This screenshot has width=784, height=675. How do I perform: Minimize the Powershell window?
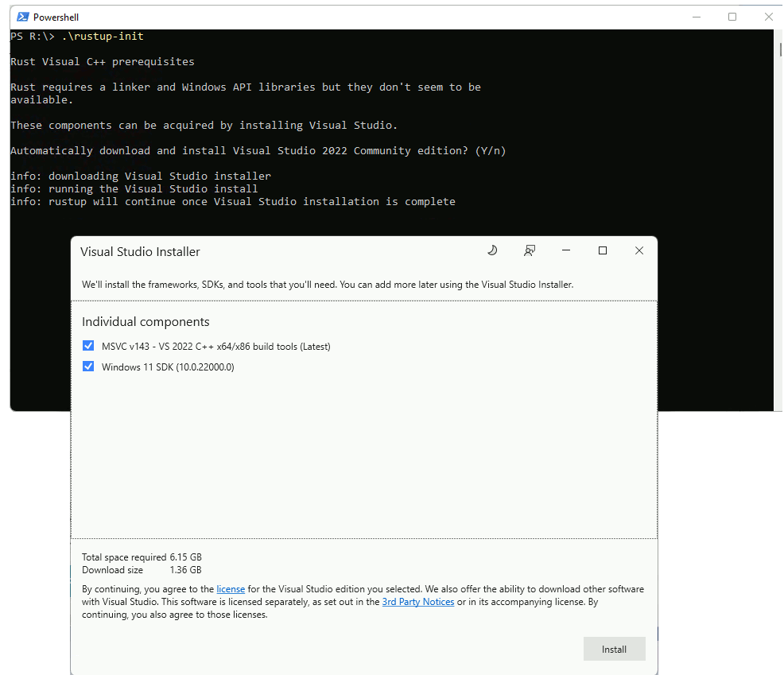click(696, 17)
